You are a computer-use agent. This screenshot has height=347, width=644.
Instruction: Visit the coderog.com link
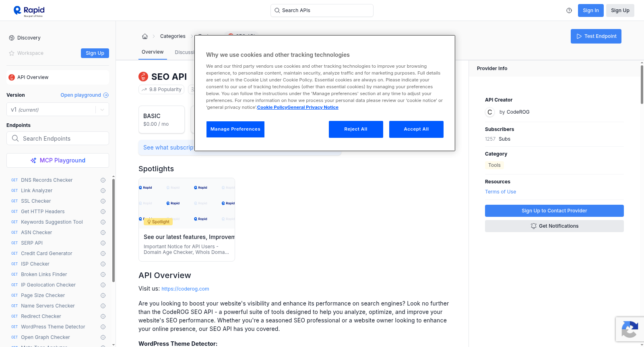coord(185,289)
